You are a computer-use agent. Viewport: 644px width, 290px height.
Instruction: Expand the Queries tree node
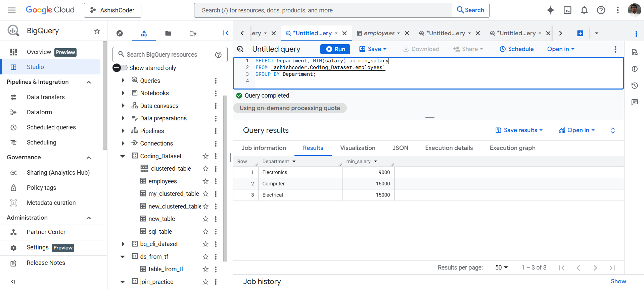123,80
